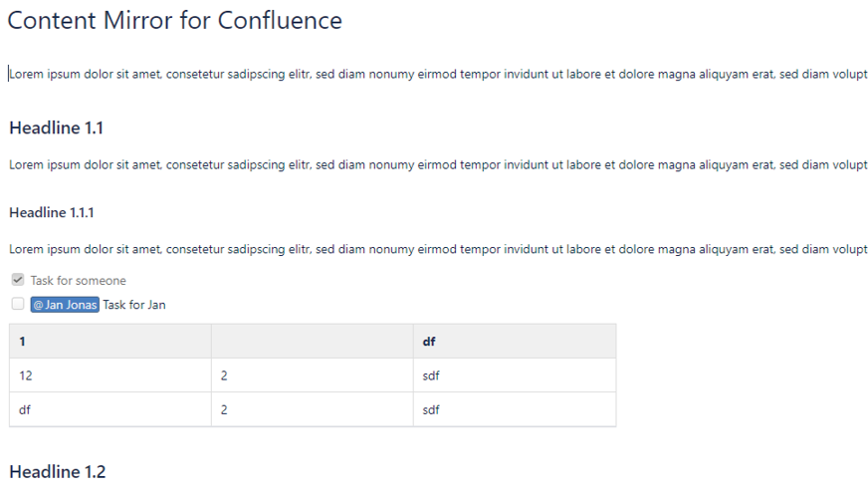Toggle the checked 'Task for someone' checkbox

(17, 281)
